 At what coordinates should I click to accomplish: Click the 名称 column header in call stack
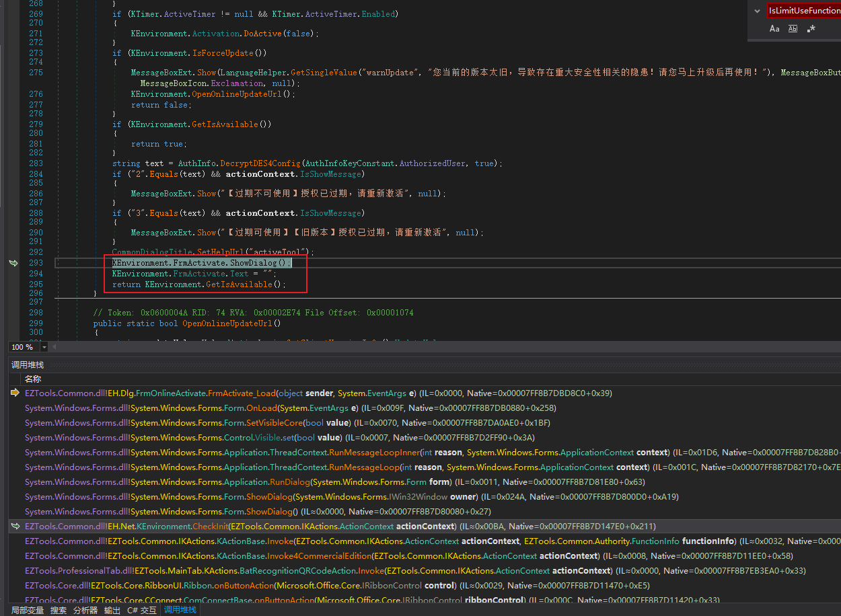pos(33,379)
